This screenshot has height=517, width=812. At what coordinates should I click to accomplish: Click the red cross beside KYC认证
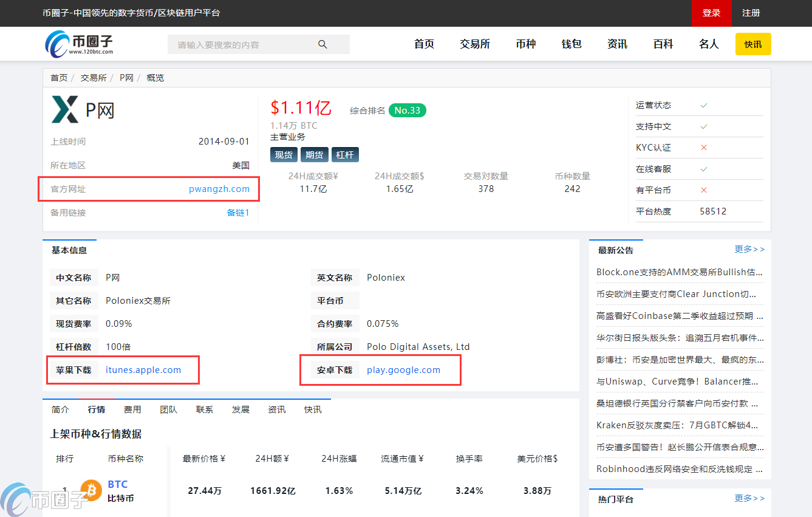point(704,148)
